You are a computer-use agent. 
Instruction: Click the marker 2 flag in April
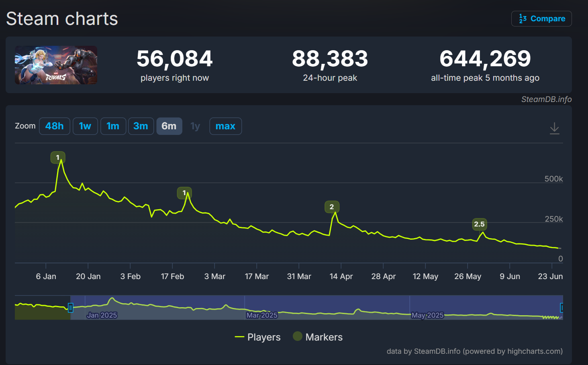(332, 207)
